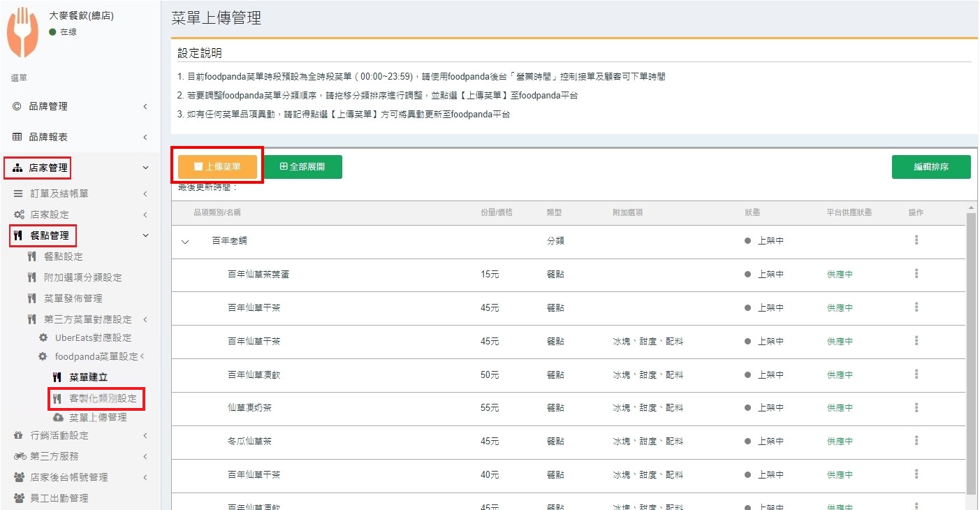Viewport: 980px width, 510px height.
Task: Click the fork logo of 大麥餐飲
Action: [x=23, y=32]
